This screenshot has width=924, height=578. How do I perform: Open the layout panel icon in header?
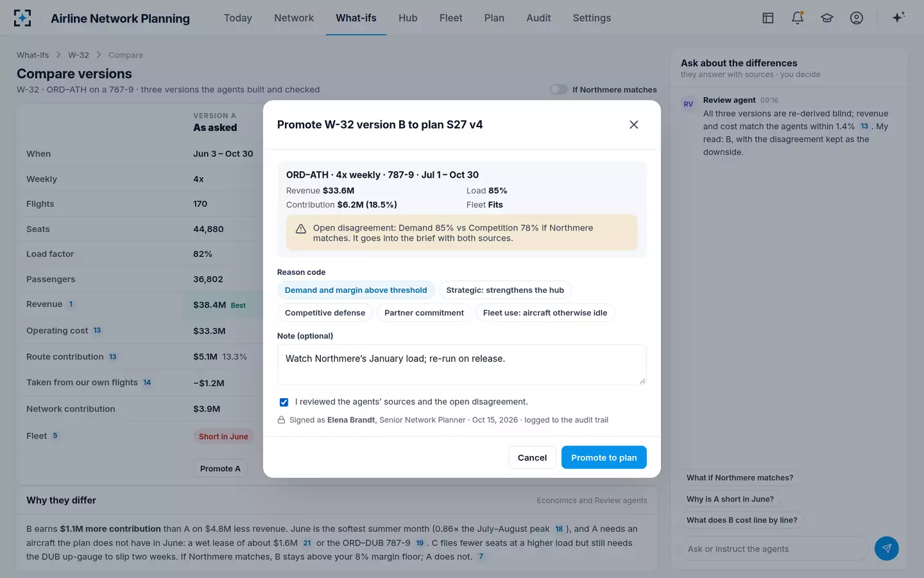pyautogui.click(x=768, y=18)
